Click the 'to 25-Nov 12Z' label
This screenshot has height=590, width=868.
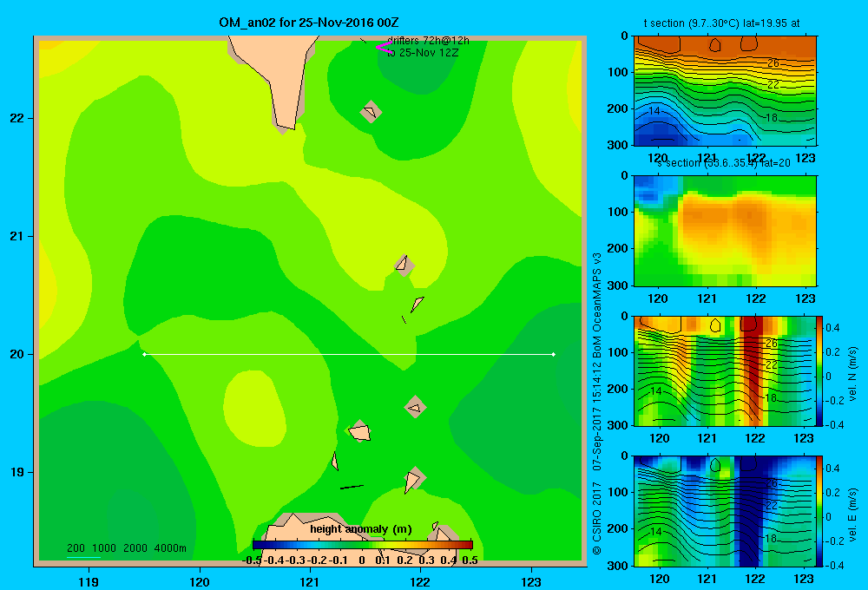(x=423, y=53)
